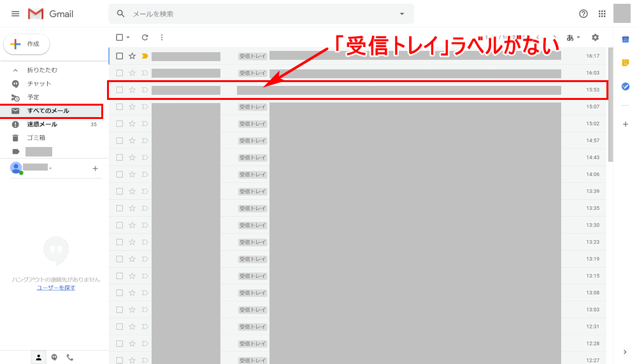Select the 16:03 email checkbox
This screenshot has width=637, height=364.
coord(120,73)
